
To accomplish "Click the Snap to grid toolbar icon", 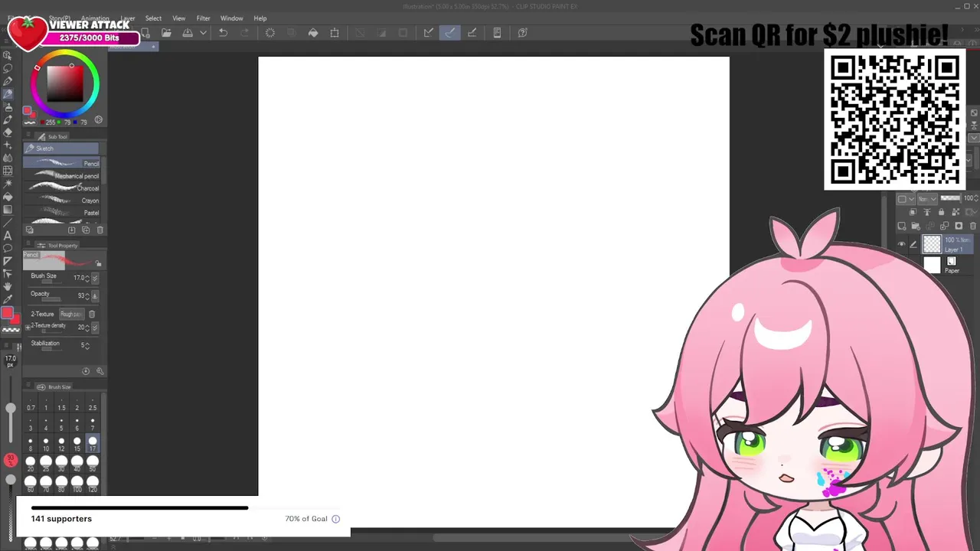I will (x=472, y=33).
